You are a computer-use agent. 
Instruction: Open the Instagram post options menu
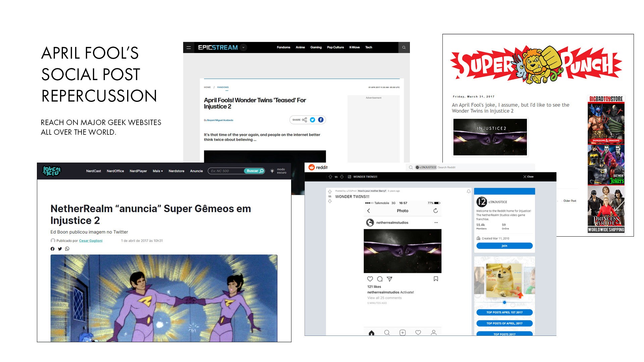click(436, 222)
